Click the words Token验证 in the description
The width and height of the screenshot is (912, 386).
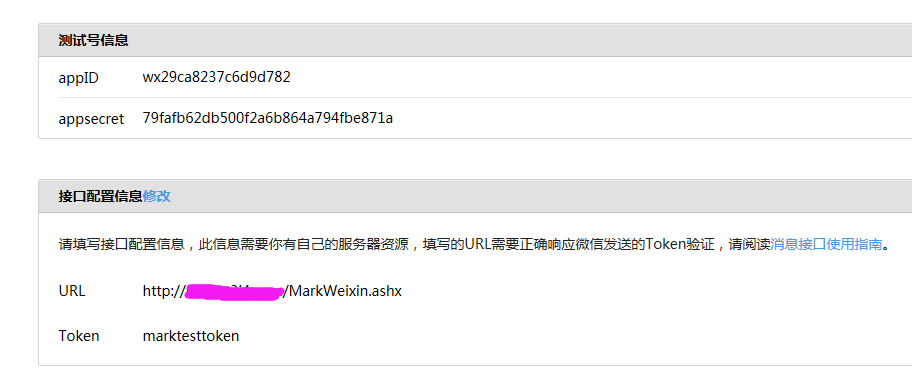click(681, 244)
